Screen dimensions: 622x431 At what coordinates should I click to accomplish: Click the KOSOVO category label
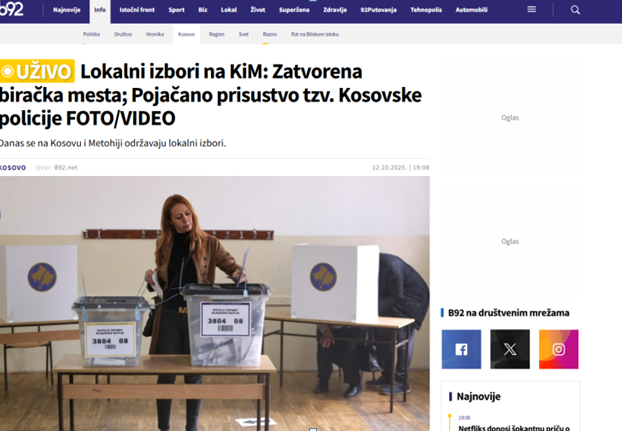click(x=13, y=168)
